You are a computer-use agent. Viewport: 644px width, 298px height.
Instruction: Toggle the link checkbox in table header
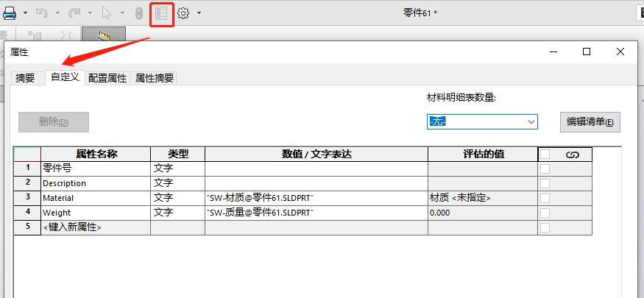pos(545,155)
